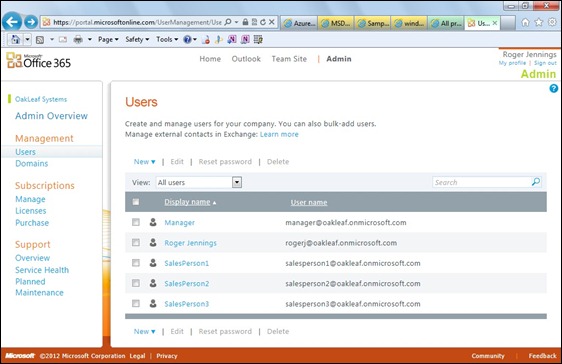The width and height of the screenshot is (562, 364).
Task: Open the SalesPerson2 user link
Action: (x=187, y=283)
